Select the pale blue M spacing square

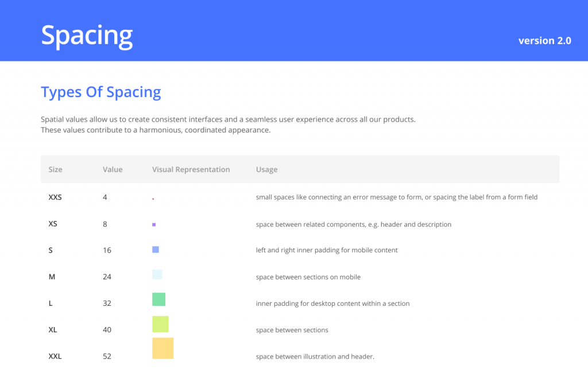pos(157,274)
